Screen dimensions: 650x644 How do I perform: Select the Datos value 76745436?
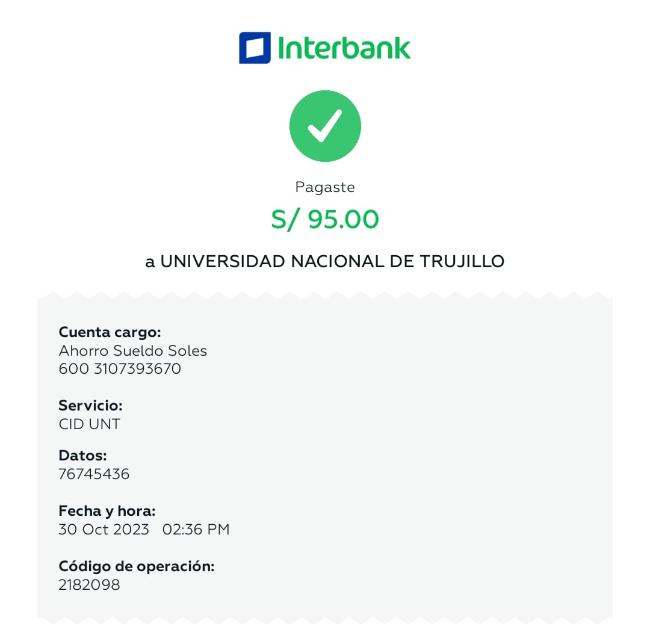pos(94,474)
